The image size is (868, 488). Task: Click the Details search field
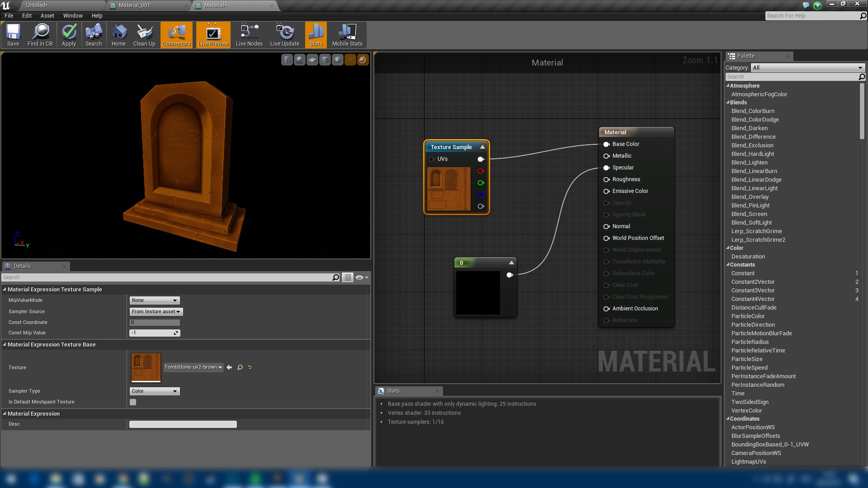coord(167,277)
